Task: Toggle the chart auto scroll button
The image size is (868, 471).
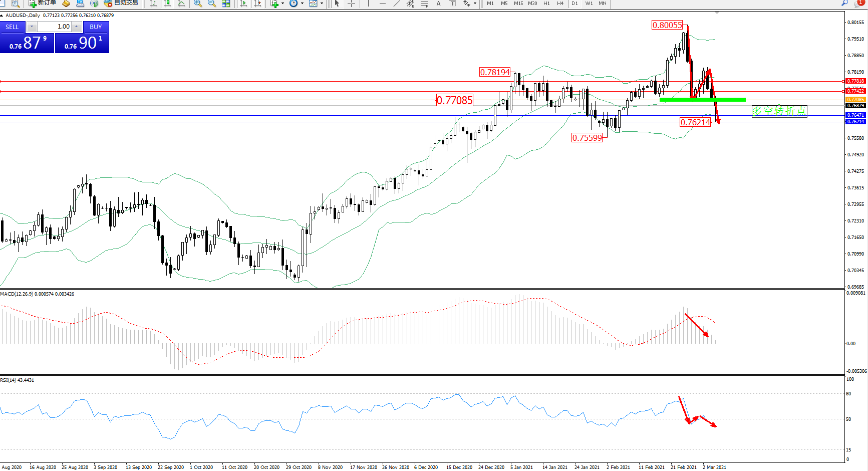Action: (x=243, y=4)
